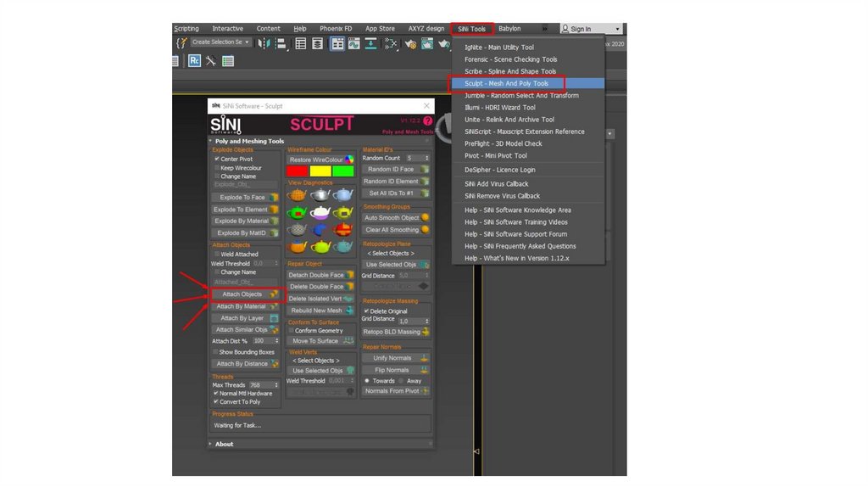Toggle the Normal Mtl Hardware checkbox
The image size is (868, 487).
(x=216, y=394)
